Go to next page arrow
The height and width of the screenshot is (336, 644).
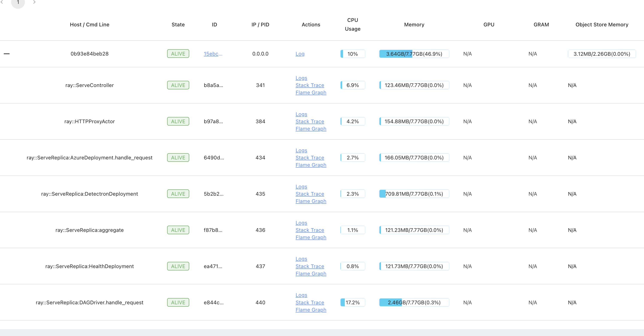coord(34,2)
